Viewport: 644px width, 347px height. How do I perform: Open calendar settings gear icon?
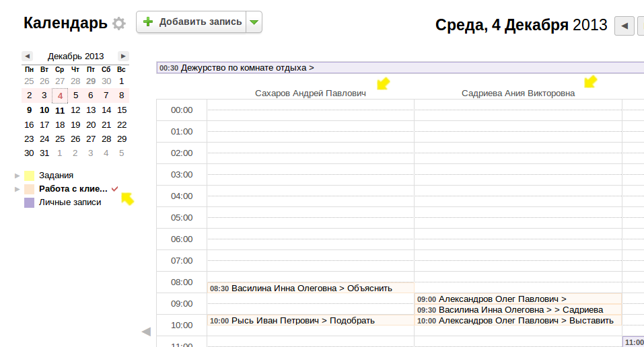pos(119,24)
